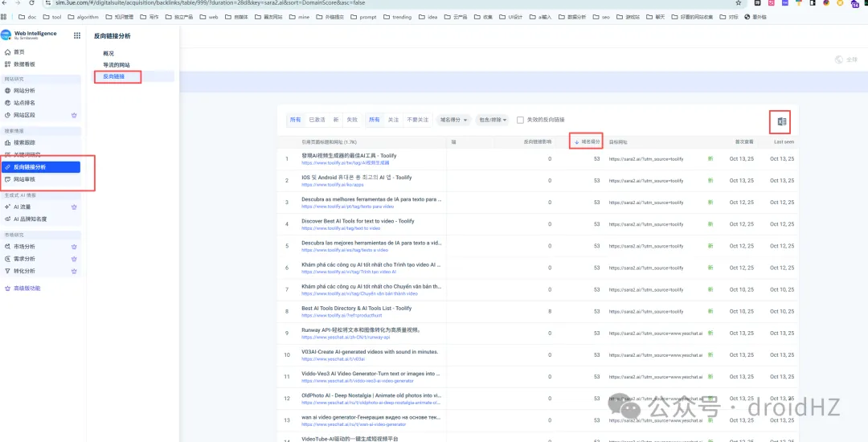Image resolution: width=868 pixels, height=442 pixels.
Task: Open the toolify.ai/ko/apps link
Action: [x=321, y=185]
